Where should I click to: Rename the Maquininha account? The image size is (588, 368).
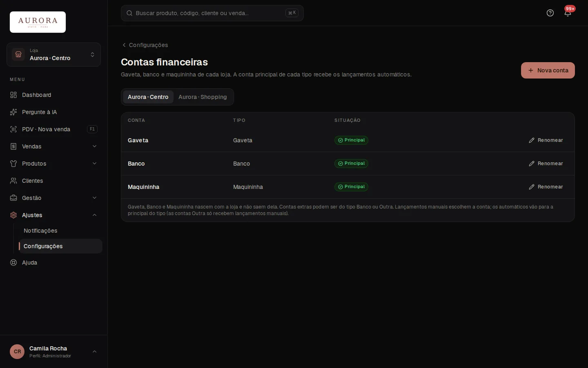[546, 187]
